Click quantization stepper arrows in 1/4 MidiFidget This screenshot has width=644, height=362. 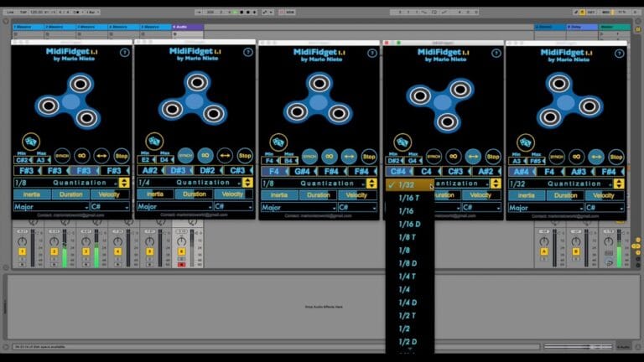click(x=247, y=182)
